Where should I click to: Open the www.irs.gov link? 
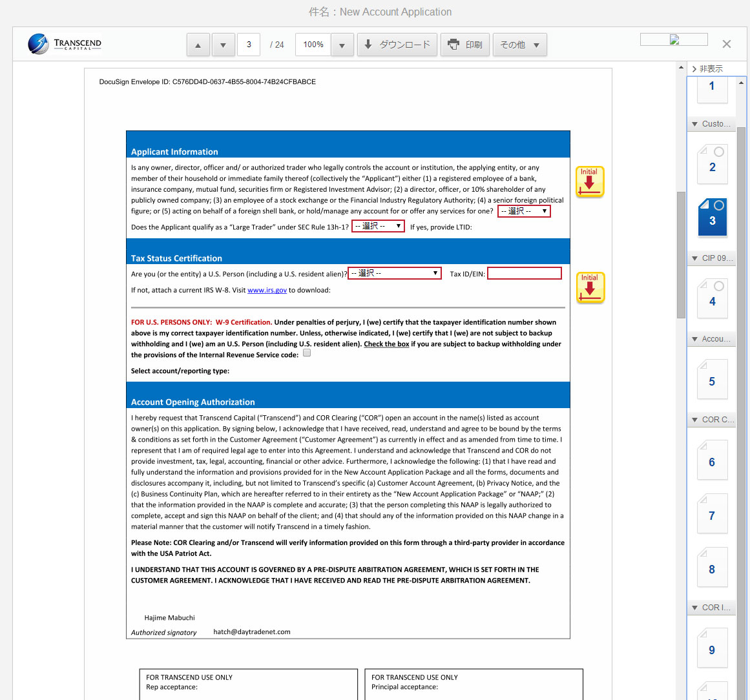(x=267, y=291)
